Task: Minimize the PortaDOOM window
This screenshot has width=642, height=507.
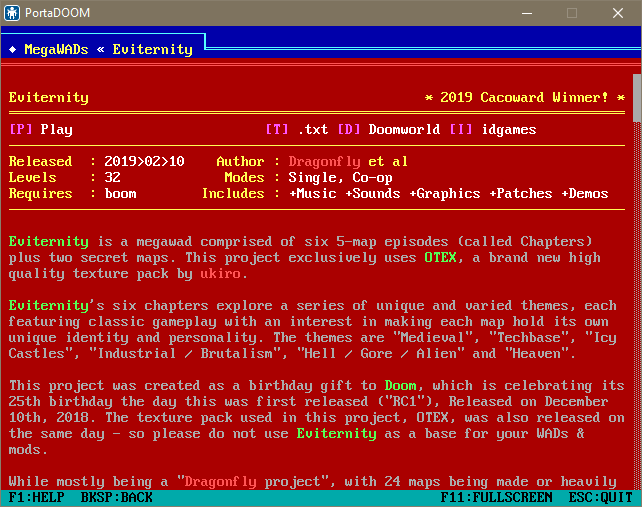Action: click(x=527, y=13)
